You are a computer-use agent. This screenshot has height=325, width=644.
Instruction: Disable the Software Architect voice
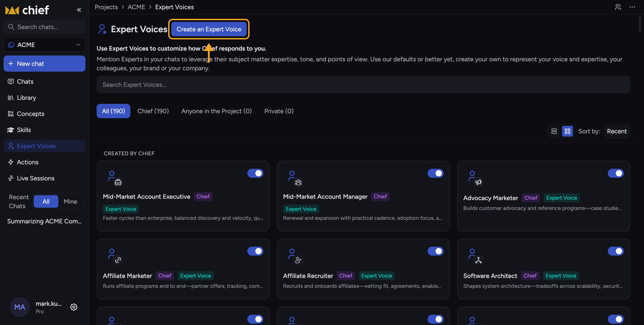[x=616, y=251]
